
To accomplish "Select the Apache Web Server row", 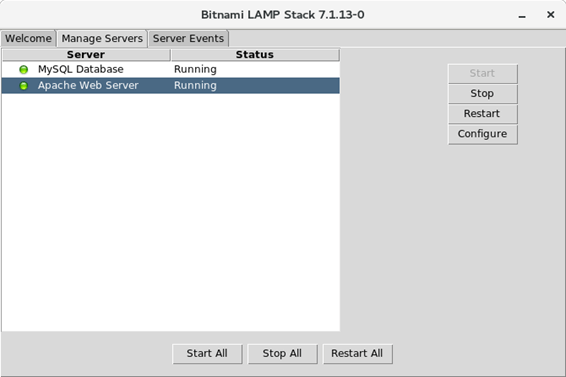I will tap(170, 86).
